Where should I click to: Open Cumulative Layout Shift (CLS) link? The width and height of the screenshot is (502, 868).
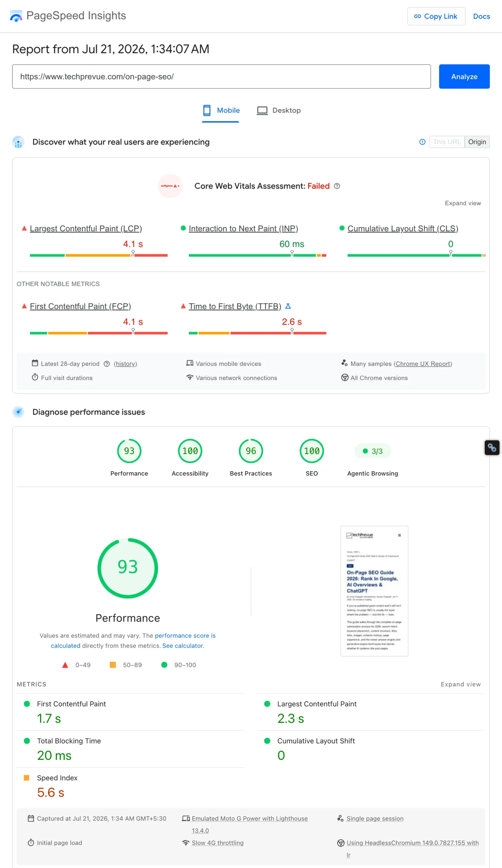403,229
